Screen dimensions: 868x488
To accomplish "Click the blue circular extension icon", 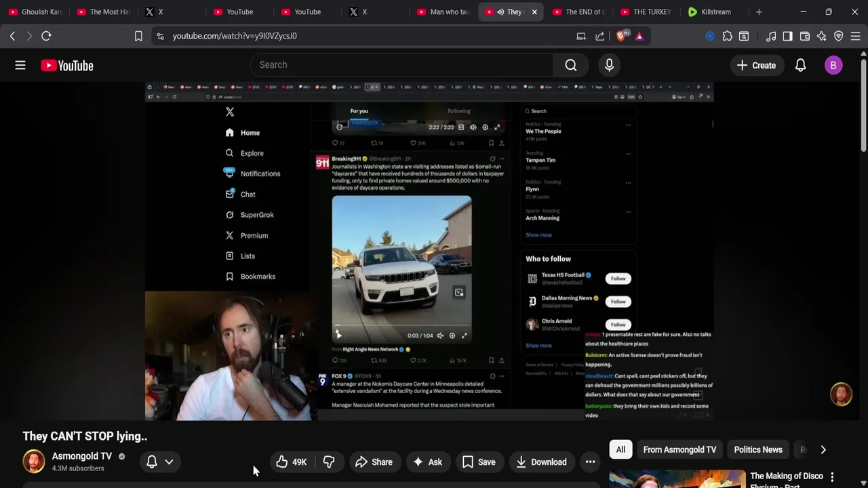I will click(710, 36).
